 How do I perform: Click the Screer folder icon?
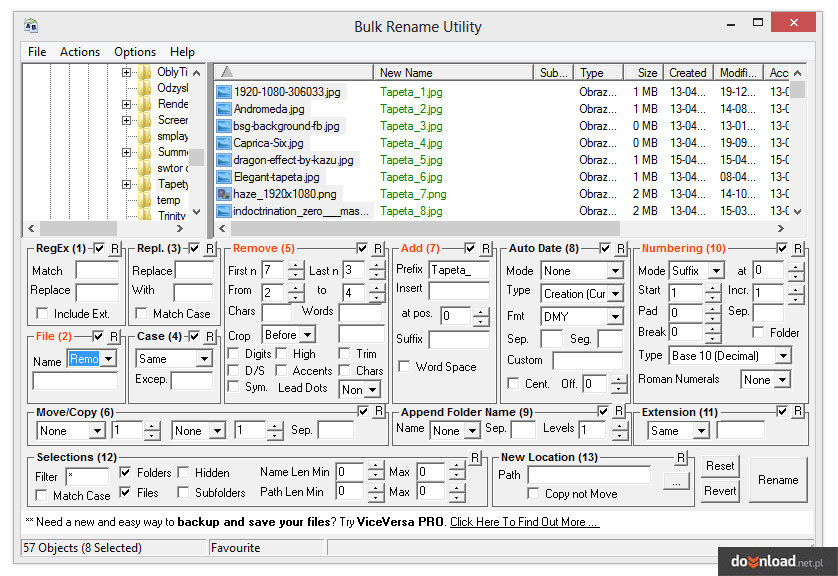tap(144, 120)
